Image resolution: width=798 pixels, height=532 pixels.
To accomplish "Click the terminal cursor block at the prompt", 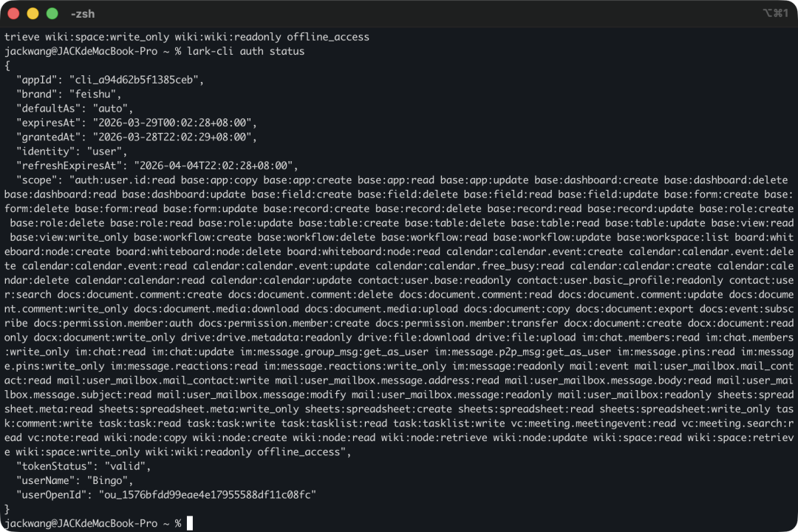I will 190,523.
